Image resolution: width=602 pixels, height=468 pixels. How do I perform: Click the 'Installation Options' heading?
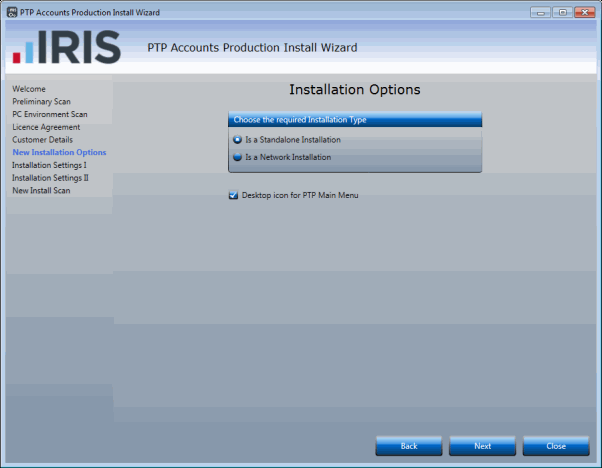coord(355,89)
